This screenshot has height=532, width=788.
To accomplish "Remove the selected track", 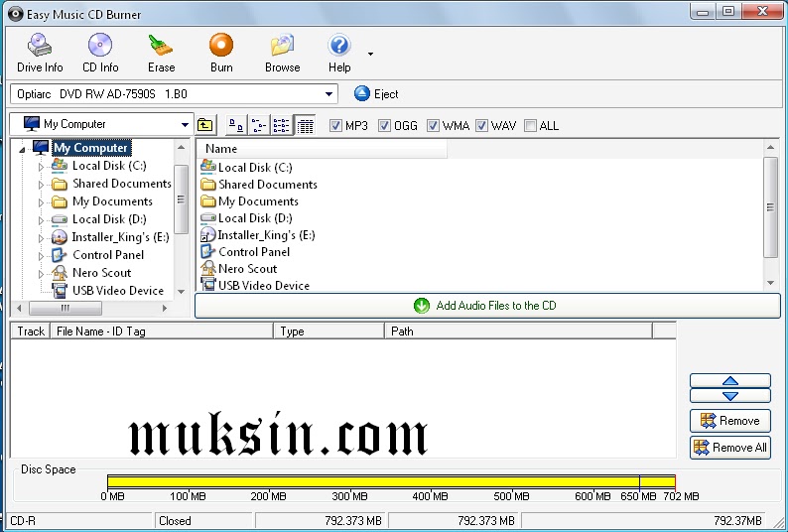I will (x=729, y=421).
